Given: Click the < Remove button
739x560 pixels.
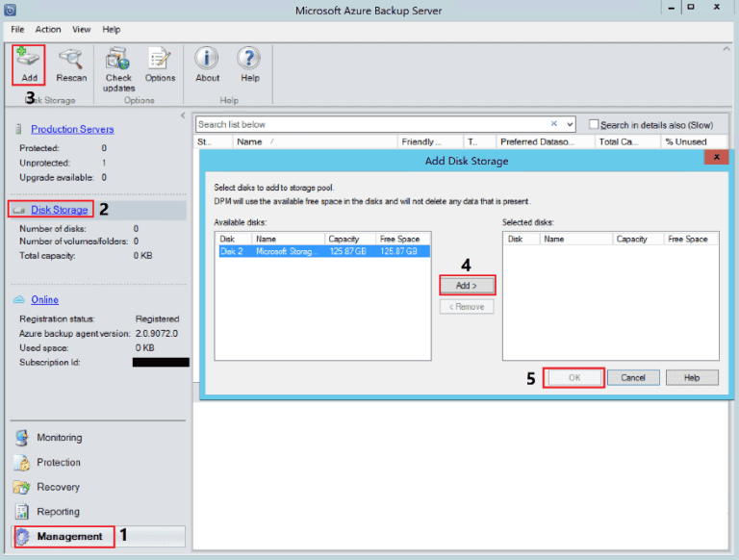Looking at the screenshot, I should click(x=467, y=307).
